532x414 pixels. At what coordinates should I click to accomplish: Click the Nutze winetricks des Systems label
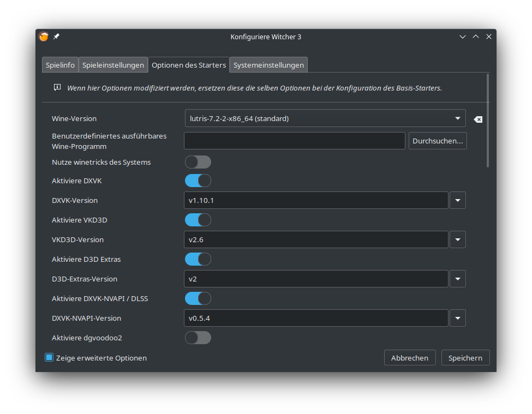(101, 163)
